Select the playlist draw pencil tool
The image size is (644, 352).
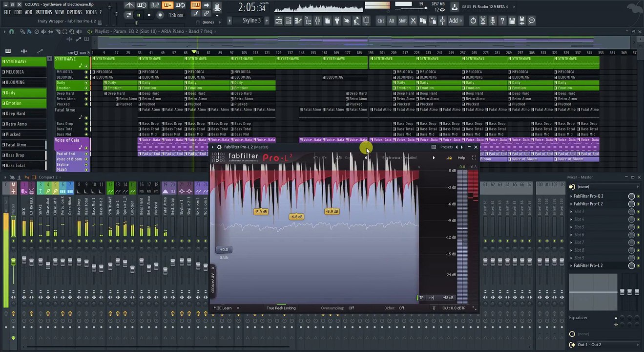(22, 31)
